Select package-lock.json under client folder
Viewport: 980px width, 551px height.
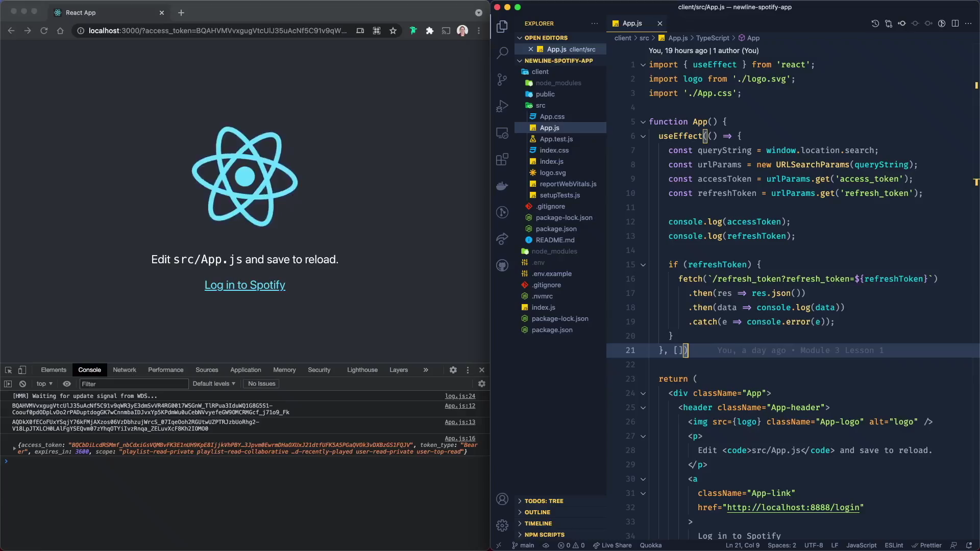click(563, 218)
